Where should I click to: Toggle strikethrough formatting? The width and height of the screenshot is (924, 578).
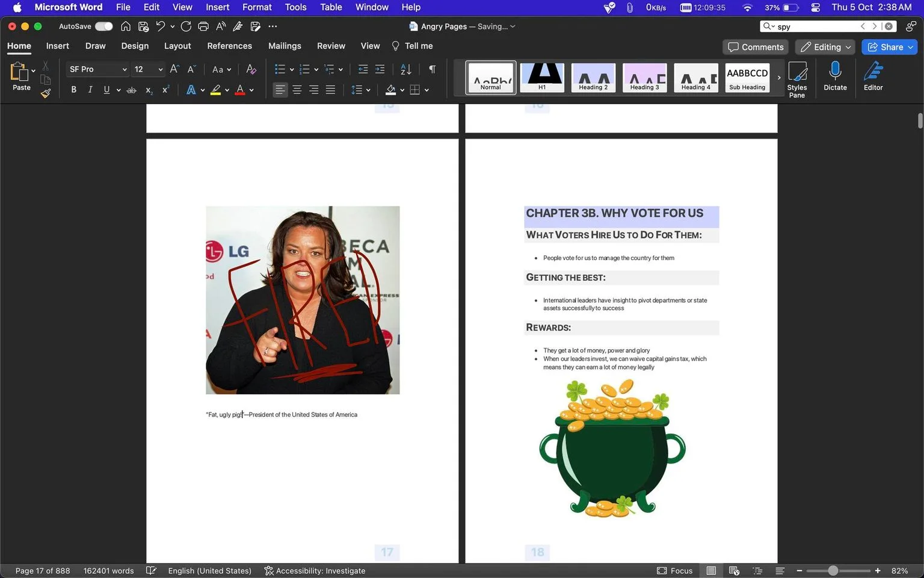point(131,90)
